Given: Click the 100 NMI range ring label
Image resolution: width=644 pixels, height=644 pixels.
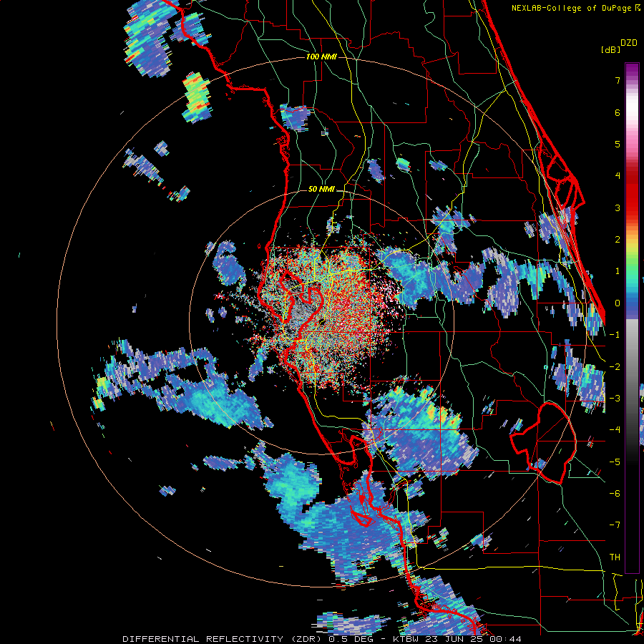Looking at the screenshot, I should tap(321, 57).
